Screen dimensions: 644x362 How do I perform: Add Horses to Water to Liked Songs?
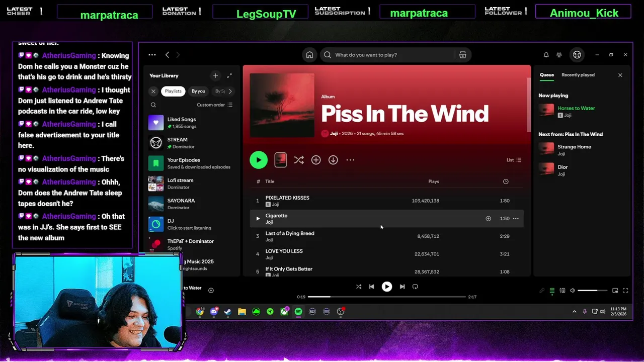(x=211, y=290)
